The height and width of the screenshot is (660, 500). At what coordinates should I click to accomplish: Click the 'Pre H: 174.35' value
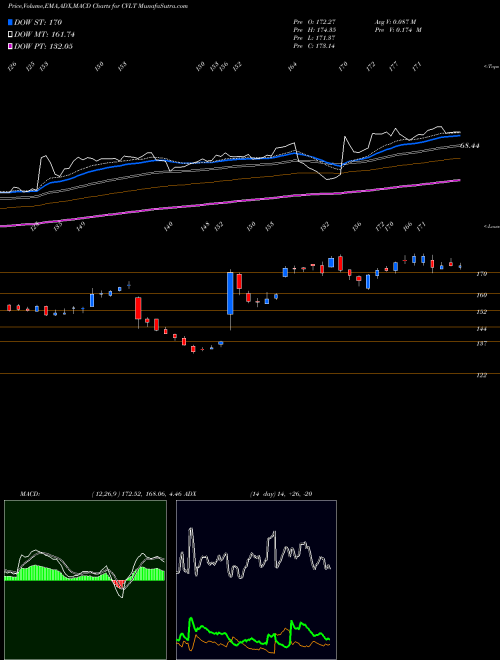[314, 30]
